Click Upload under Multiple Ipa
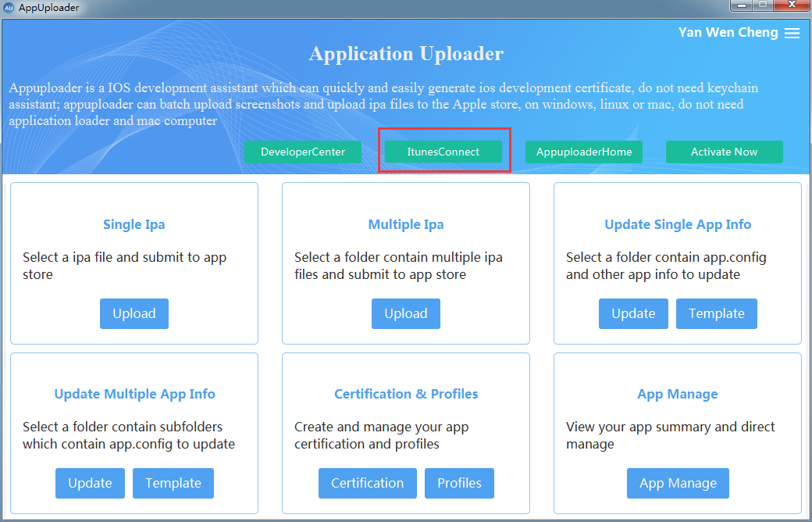Screen dimensions: 812x522 point(406,313)
